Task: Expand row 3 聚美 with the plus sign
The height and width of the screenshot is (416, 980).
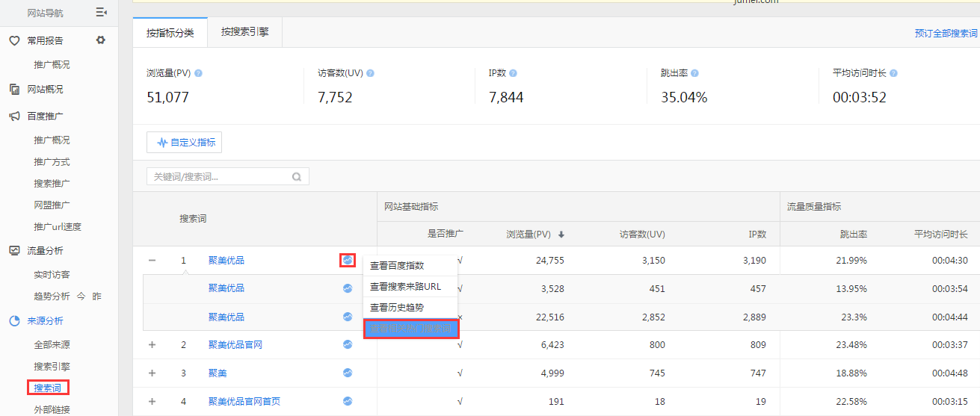Action: pyautogui.click(x=152, y=373)
